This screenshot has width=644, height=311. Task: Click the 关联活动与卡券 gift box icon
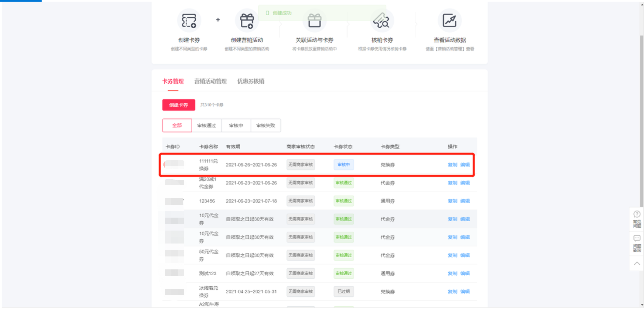[x=314, y=21]
